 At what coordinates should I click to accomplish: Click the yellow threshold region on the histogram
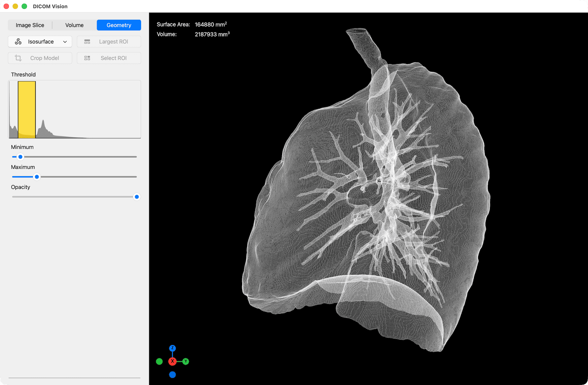click(26, 109)
